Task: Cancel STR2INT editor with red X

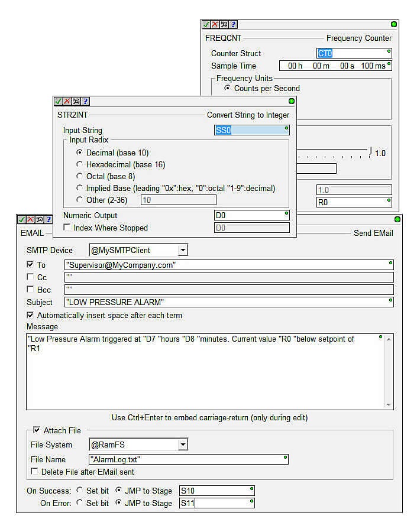Action: pyautogui.click(x=67, y=101)
